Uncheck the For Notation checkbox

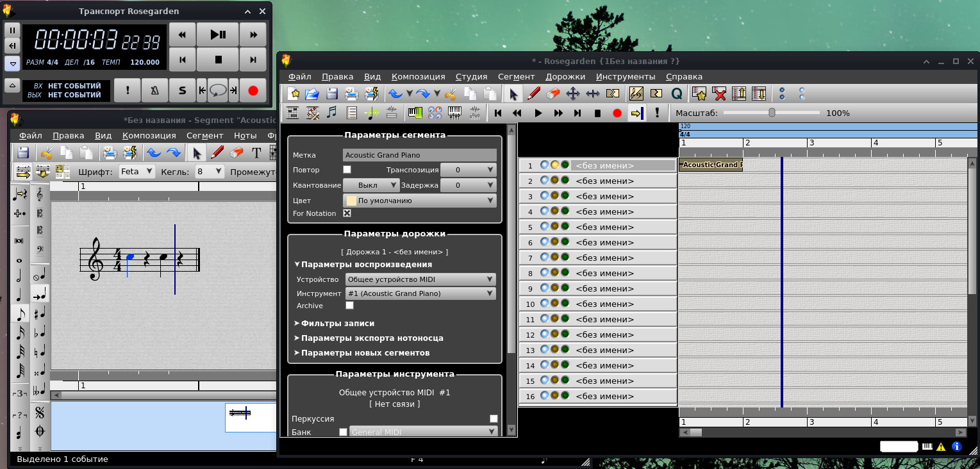tap(347, 213)
